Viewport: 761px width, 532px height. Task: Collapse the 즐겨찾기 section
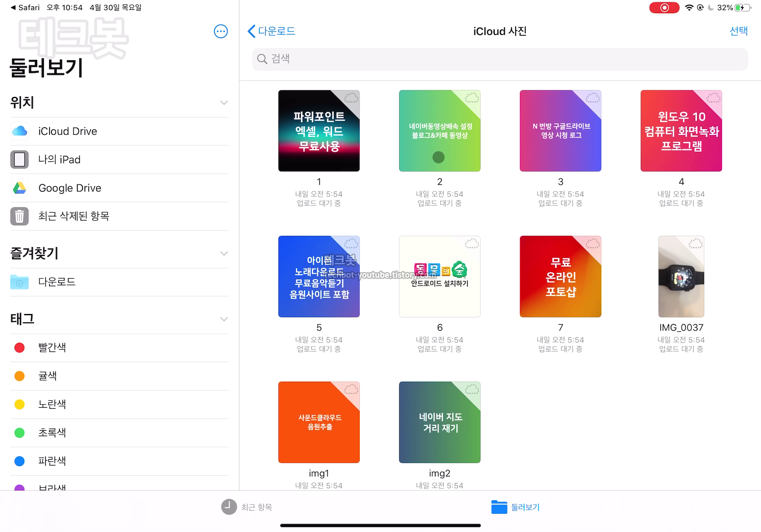pyautogui.click(x=224, y=253)
